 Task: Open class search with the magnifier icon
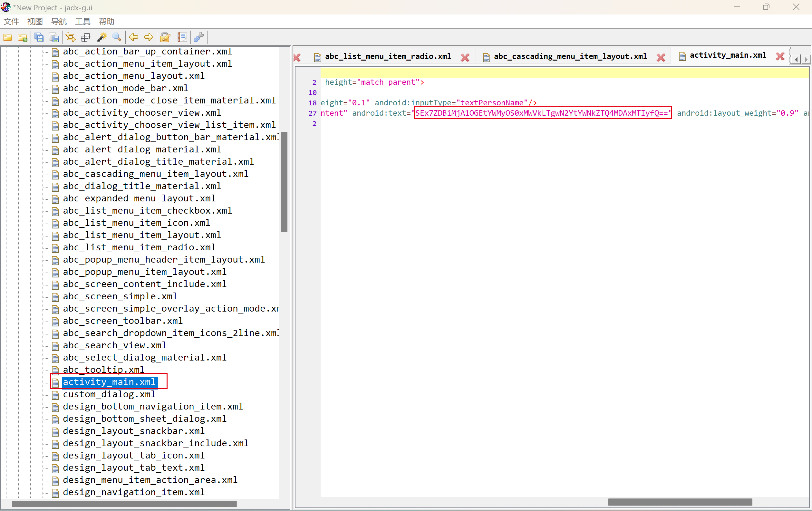(117, 37)
